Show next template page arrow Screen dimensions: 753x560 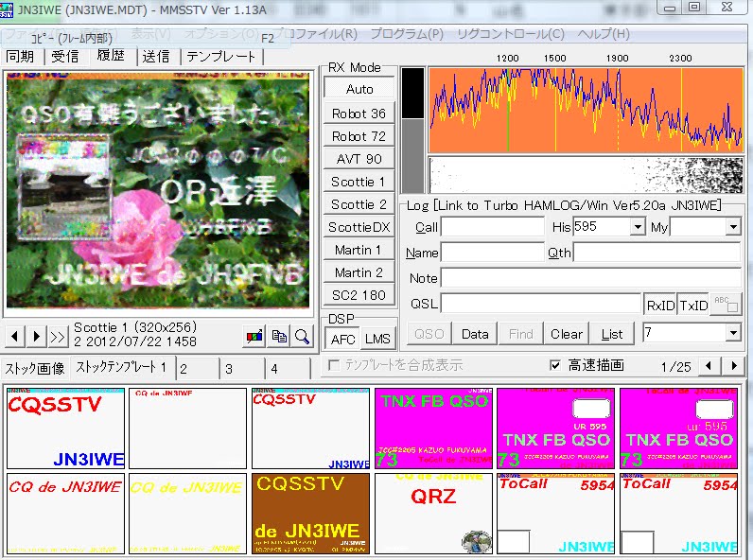(x=734, y=365)
